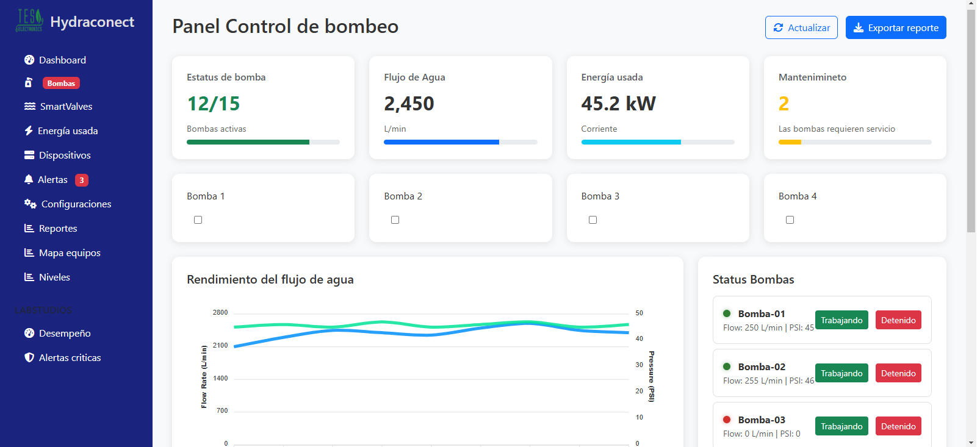Click the Dashboard gauge icon in sidebar
Screen dimensions: 980x447
click(29, 60)
